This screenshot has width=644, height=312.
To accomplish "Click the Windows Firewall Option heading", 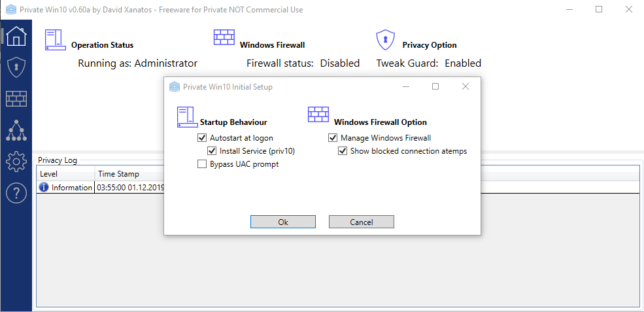I will pos(381,122).
